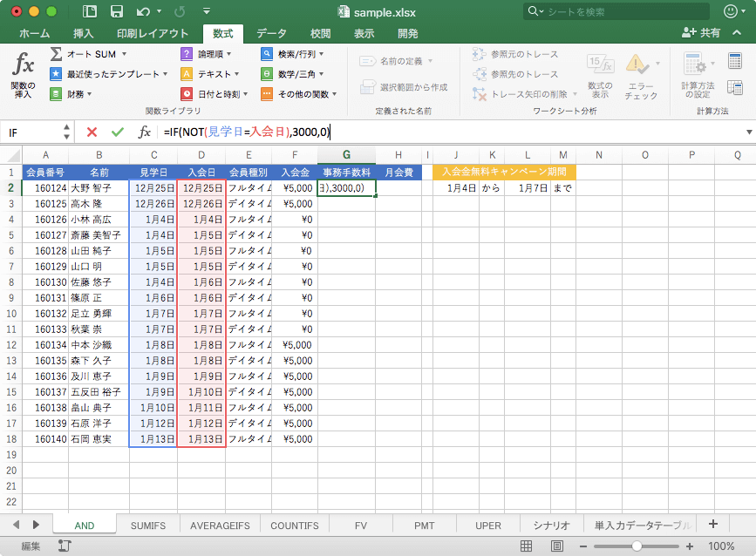Click the 共有 share button
Screen dimensions: 756x556
point(702,33)
